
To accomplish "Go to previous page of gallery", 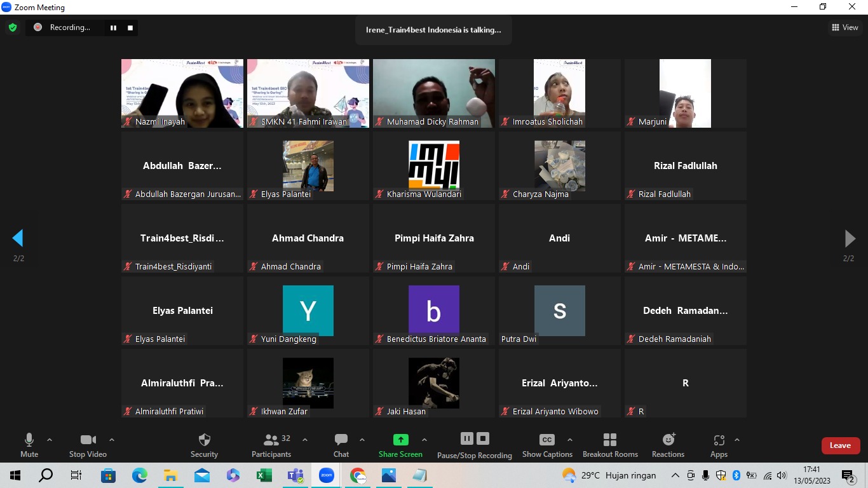I will pos(18,238).
